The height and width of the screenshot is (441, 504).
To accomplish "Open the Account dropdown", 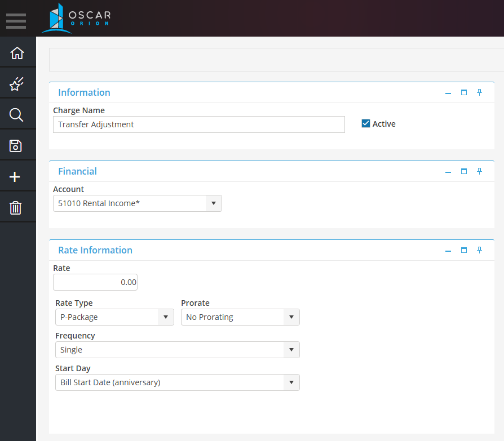I will (x=214, y=203).
